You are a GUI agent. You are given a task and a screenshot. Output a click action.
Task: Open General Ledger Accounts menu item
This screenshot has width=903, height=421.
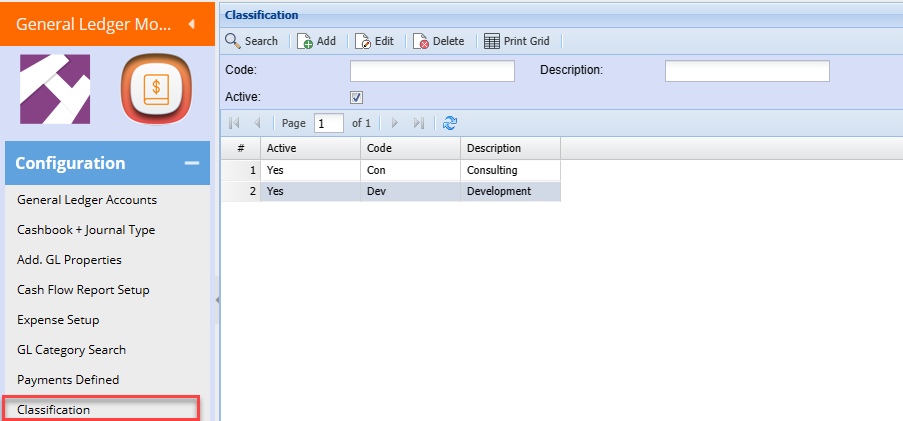pyautogui.click(x=87, y=200)
